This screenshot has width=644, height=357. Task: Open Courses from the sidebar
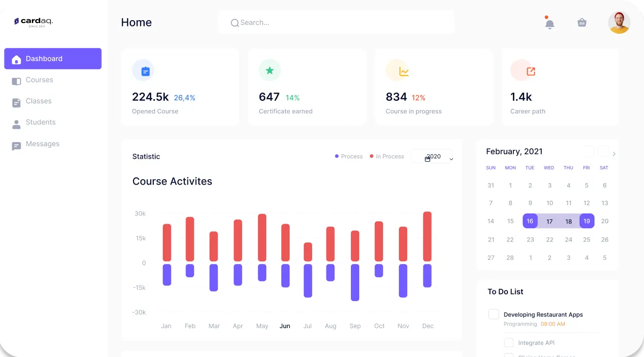(x=39, y=80)
